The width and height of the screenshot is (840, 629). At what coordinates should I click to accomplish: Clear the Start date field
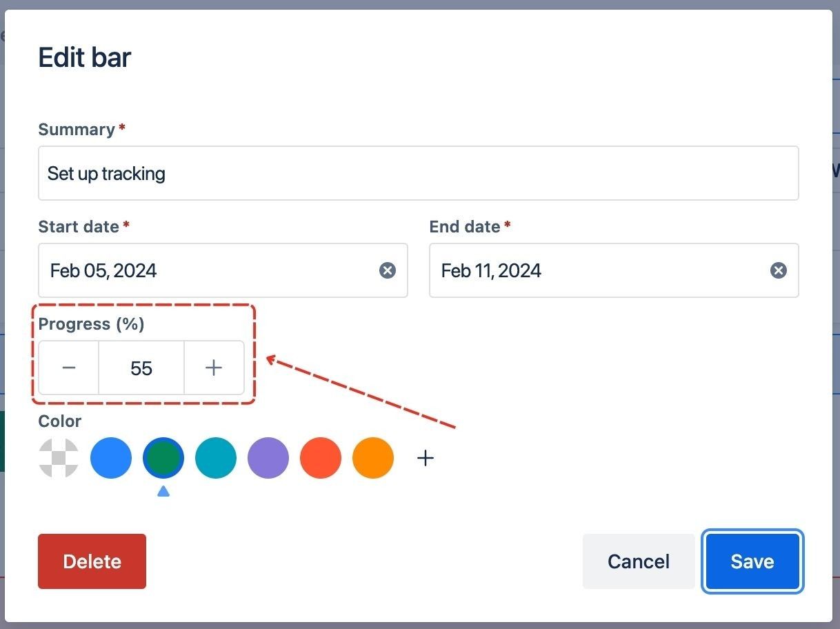[388, 270]
